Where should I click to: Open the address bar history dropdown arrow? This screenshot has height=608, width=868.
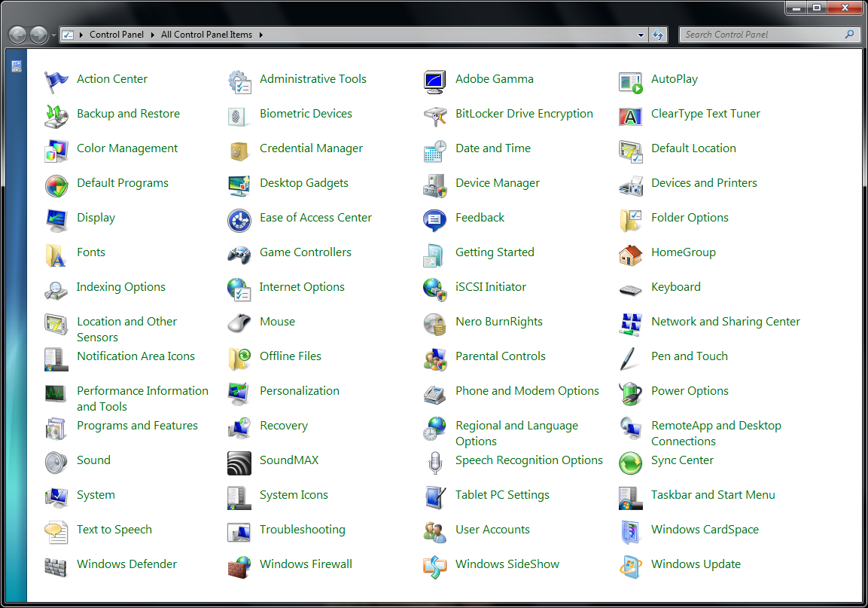point(641,35)
